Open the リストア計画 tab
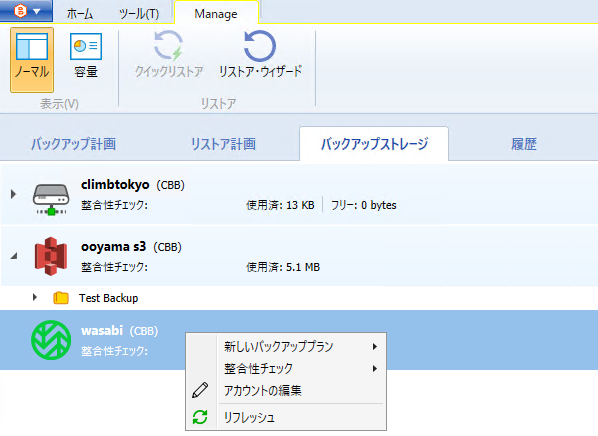The width and height of the screenshot is (598, 436). pyautogui.click(x=223, y=144)
